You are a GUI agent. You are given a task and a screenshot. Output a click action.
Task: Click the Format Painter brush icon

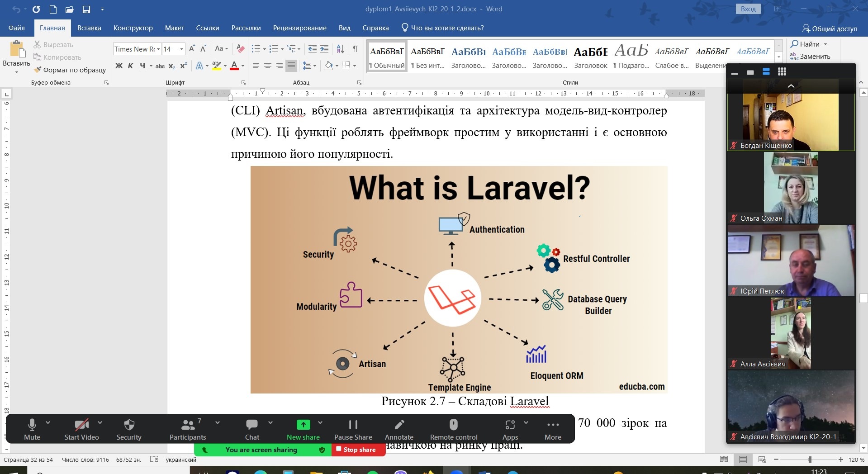[x=38, y=70]
